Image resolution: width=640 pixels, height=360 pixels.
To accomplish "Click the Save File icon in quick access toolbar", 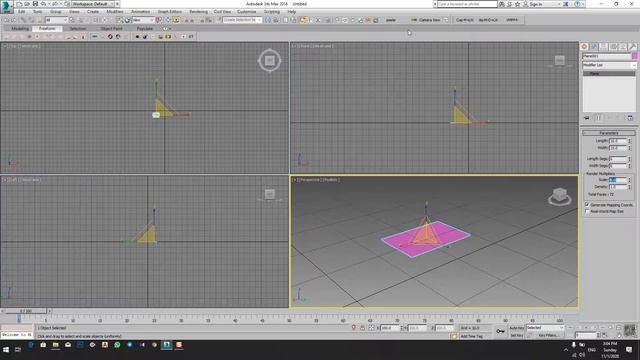I will (35, 4).
